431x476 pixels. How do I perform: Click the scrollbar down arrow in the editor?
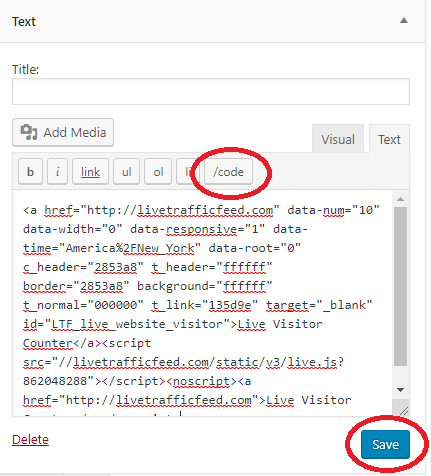point(401,390)
